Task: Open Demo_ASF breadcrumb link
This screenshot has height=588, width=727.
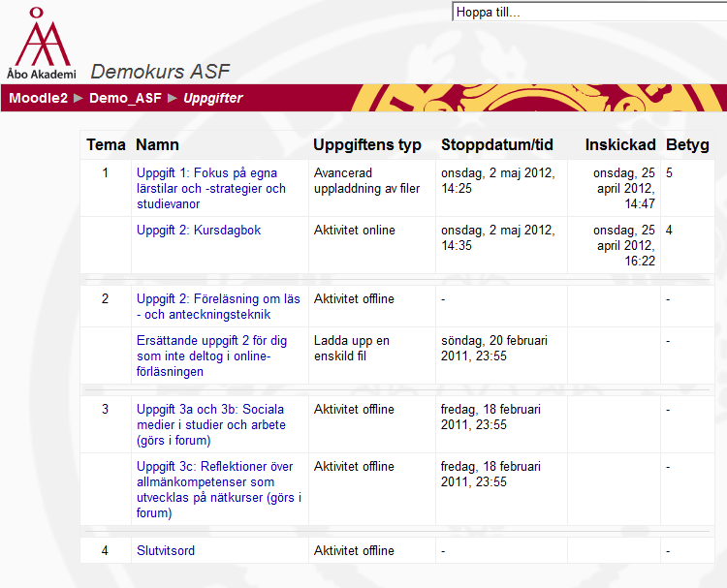Action: (125, 98)
